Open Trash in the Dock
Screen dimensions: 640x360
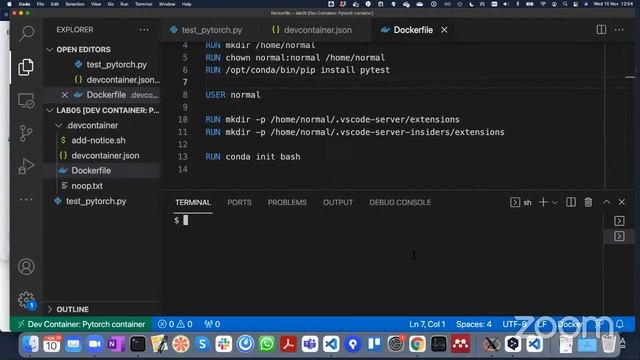click(609, 343)
